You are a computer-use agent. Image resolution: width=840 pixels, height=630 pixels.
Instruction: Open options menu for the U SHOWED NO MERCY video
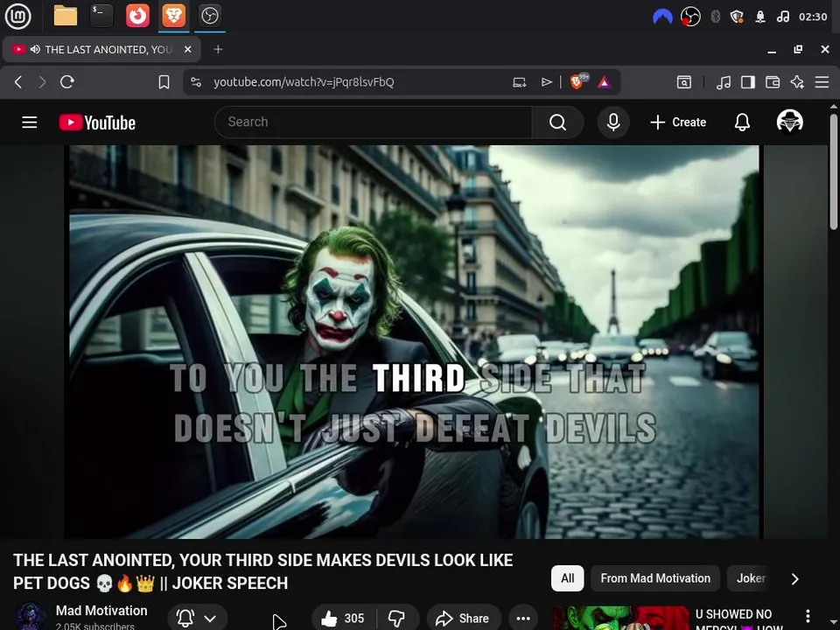[x=808, y=616]
